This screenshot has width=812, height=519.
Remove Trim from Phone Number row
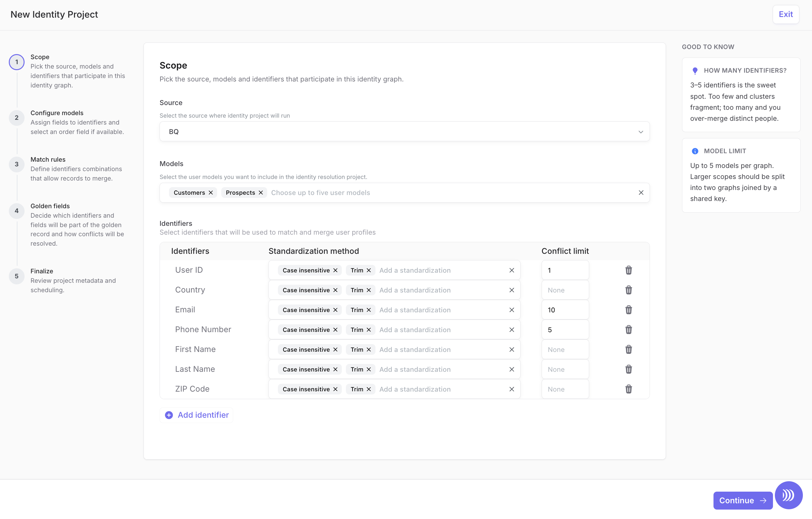369,330
